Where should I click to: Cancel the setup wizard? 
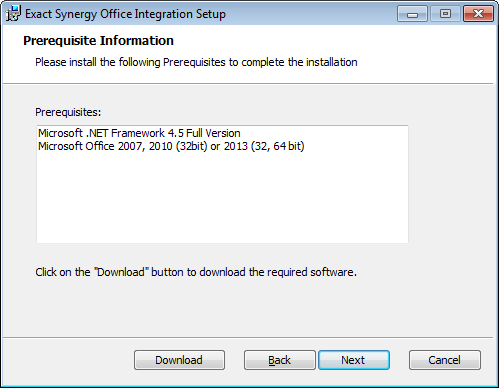[x=445, y=360]
